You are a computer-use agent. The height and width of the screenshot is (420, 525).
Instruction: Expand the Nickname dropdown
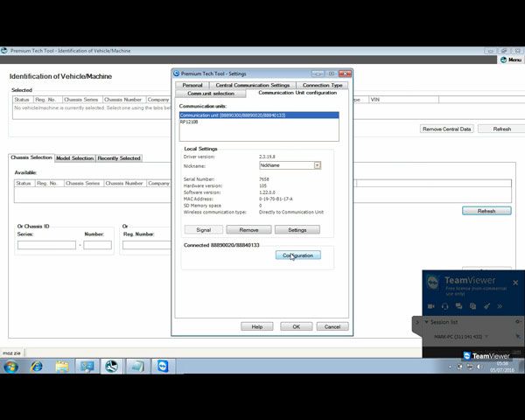318,164
